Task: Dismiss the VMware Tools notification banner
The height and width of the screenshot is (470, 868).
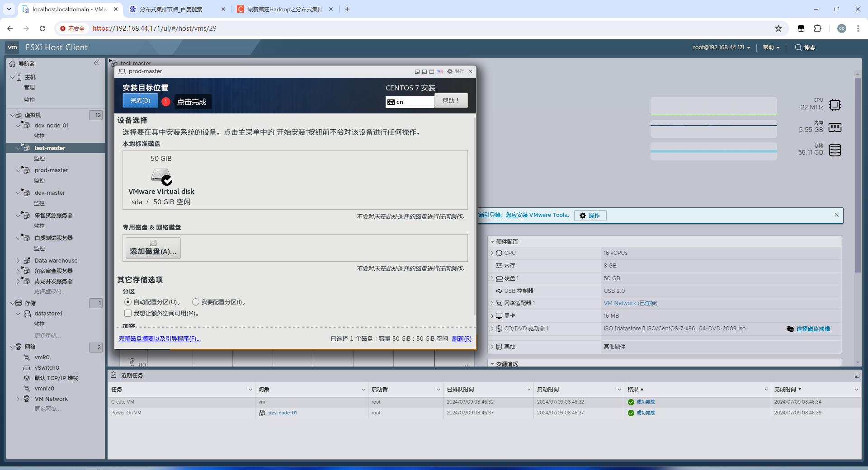Action: pos(837,215)
